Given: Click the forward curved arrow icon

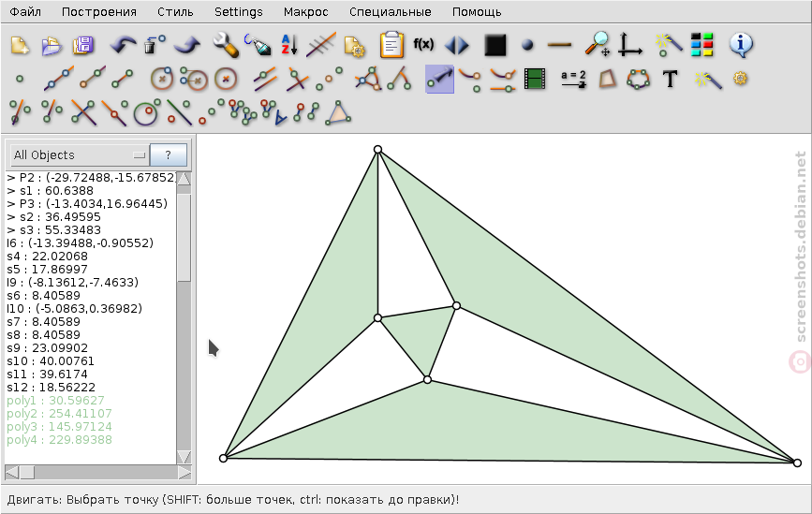Looking at the screenshot, I should point(187,46).
